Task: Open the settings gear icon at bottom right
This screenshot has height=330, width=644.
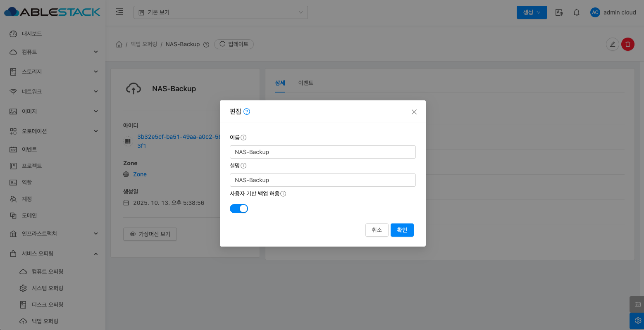Action: point(637,321)
